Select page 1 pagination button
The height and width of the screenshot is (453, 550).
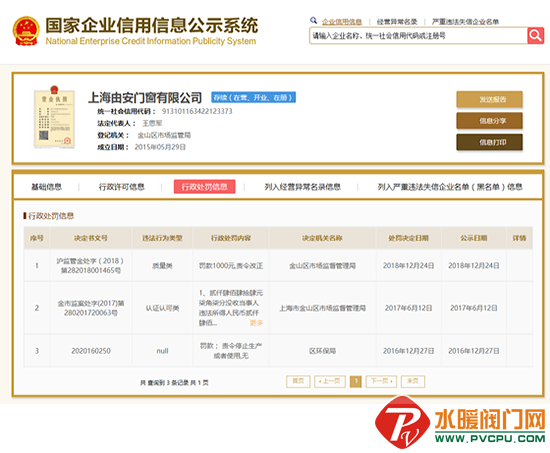pyautogui.click(x=356, y=381)
